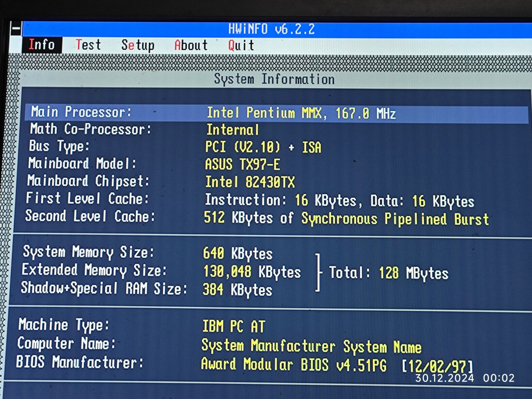The height and width of the screenshot is (399, 532).
Task: Click the 'Instruction: 16 KBytes' cache value
Action: point(280,200)
